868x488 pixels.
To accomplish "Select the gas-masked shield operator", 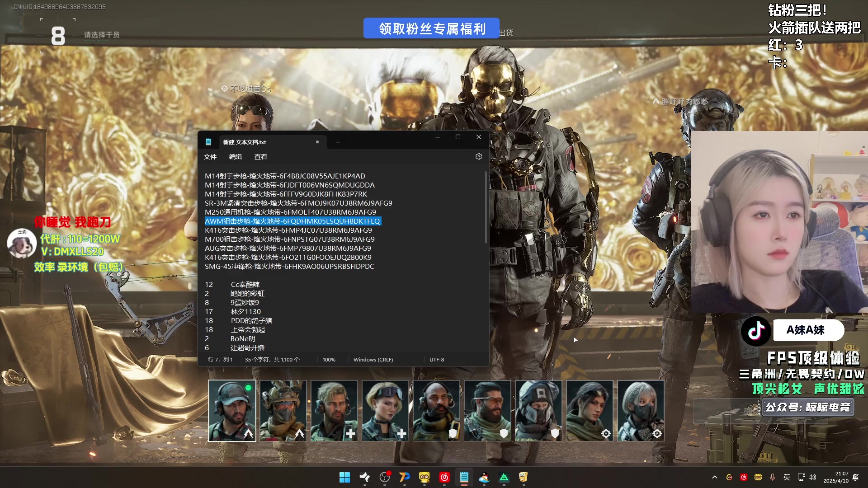I will pos(538,411).
